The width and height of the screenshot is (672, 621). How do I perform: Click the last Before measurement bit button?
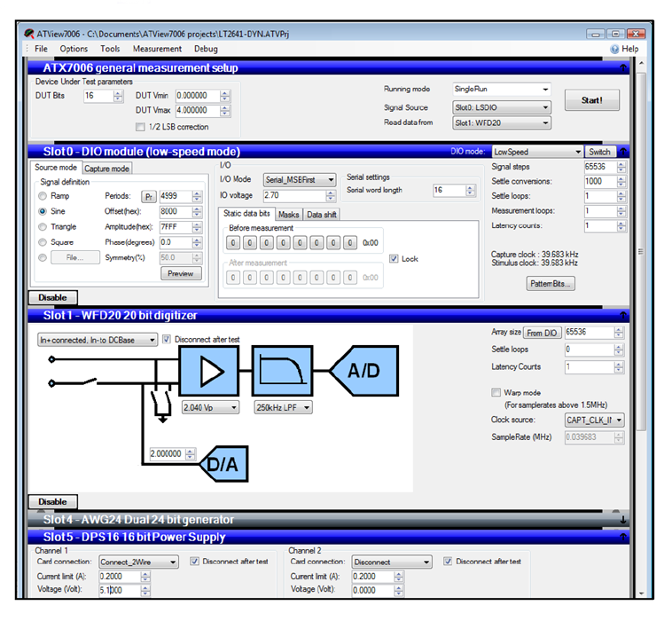(350, 243)
